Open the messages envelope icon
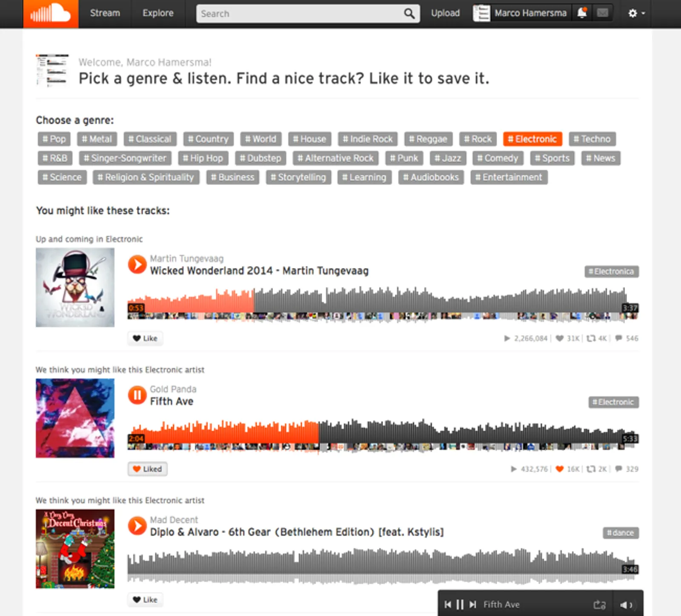 coord(602,13)
